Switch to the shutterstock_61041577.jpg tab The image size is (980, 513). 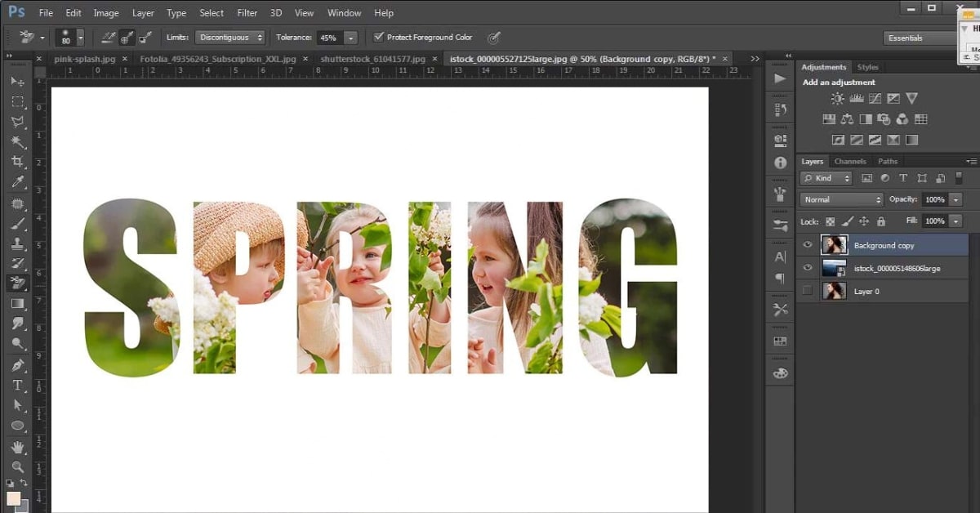tap(373, 59)
